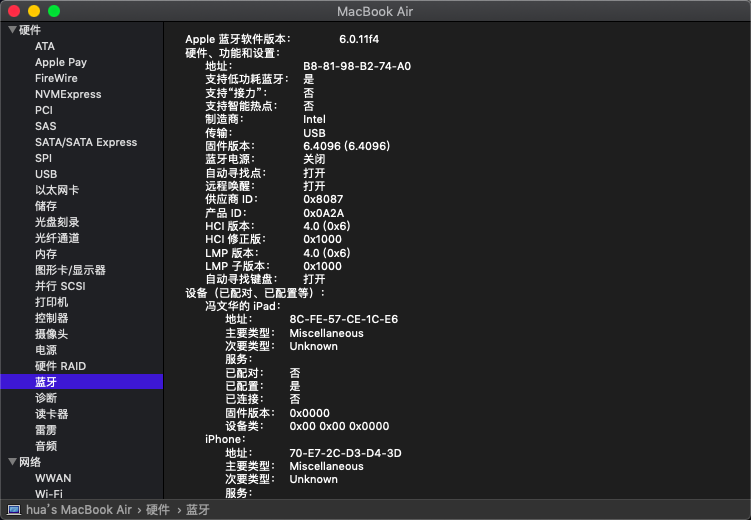This screenshot has height=520, width=751.
Task: Click 蓝牙 in the bottom path bar
Action: (198, 510)
